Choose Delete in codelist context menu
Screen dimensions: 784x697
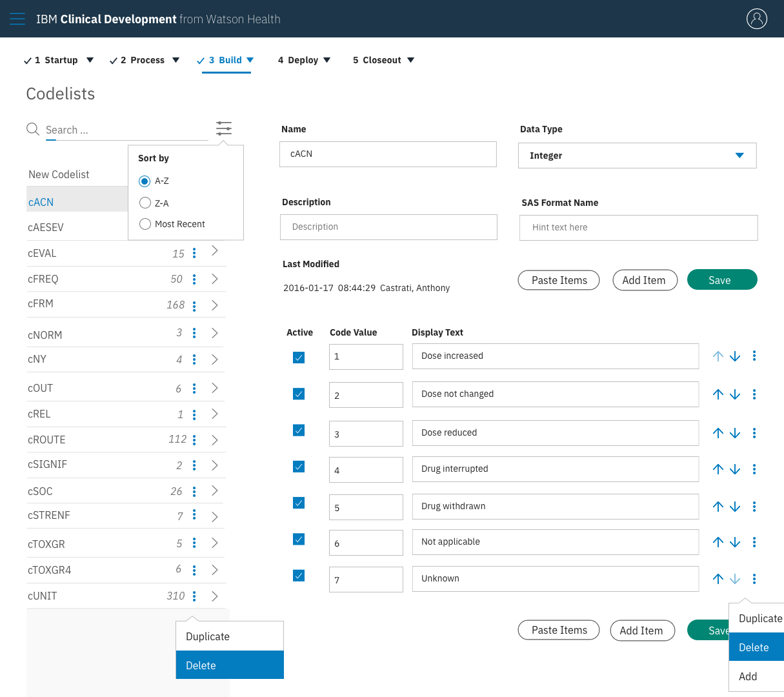[230, 665]
